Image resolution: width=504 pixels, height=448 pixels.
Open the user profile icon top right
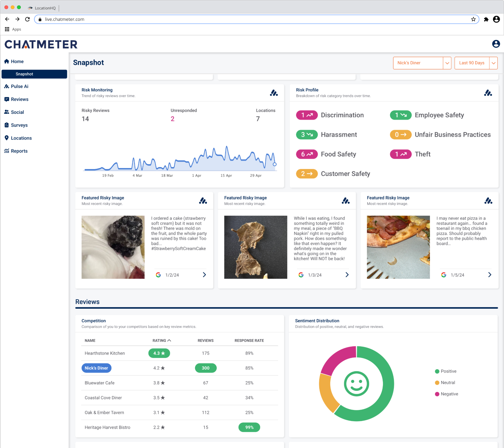pos(496,44)
